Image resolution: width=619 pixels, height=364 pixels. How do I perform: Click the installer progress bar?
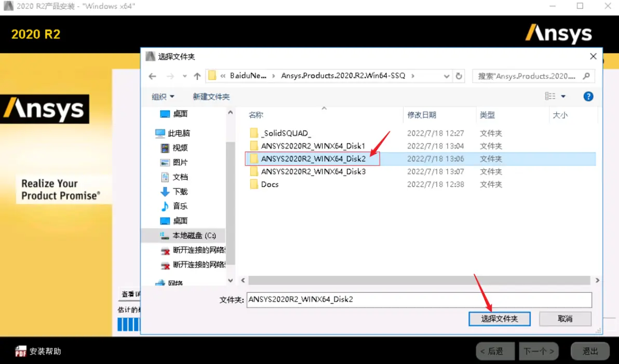(x=129, y=325)
